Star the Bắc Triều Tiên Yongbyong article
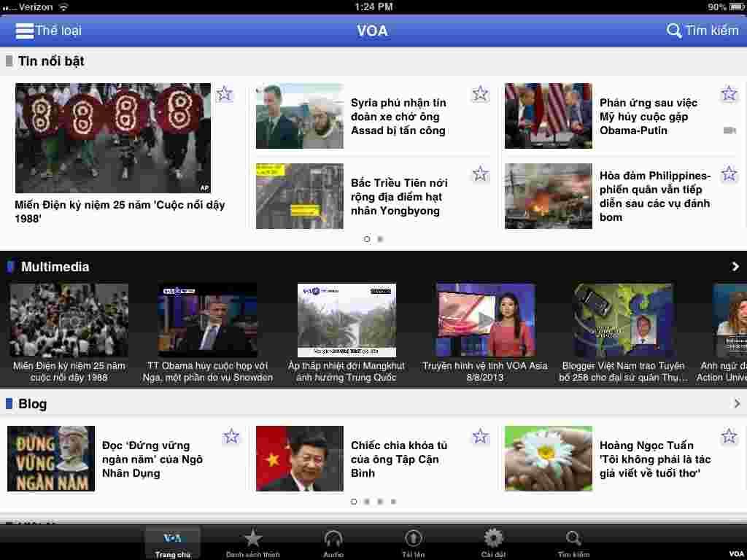Screen dimensions: 747x560 pyautogui.click(x=480, y=174)
